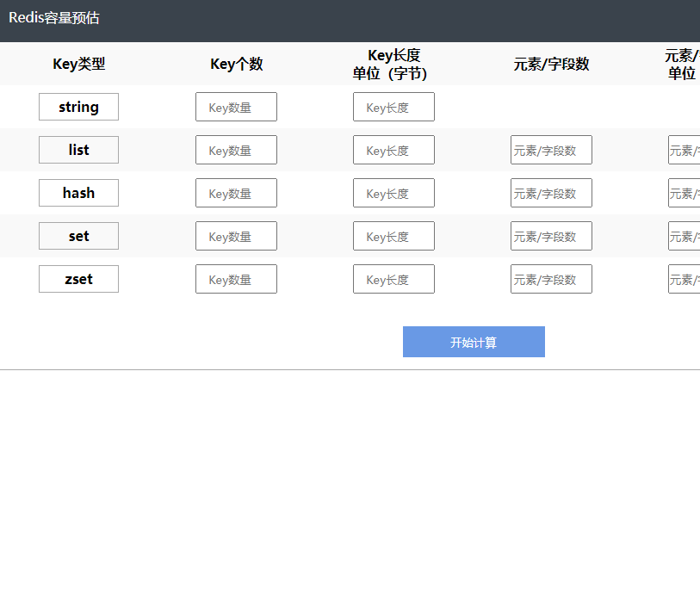Click the zset 元素/字段数 input field
700x594 pixels.
(x=551, y=279)
